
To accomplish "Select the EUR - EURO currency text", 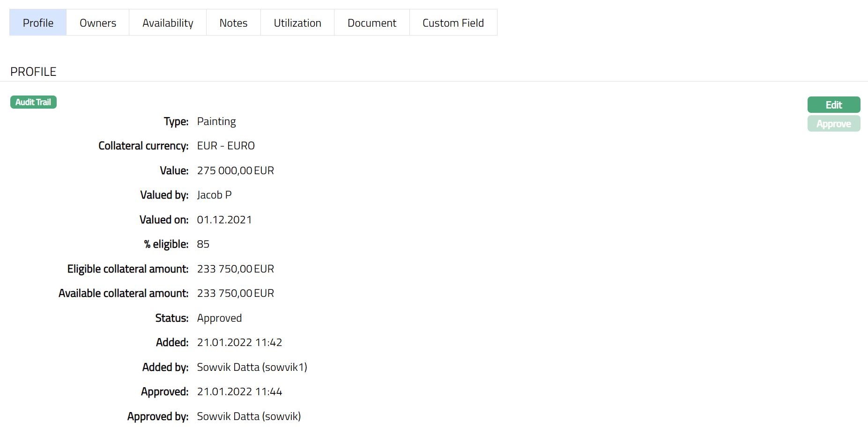I will (x=226, y=146).
